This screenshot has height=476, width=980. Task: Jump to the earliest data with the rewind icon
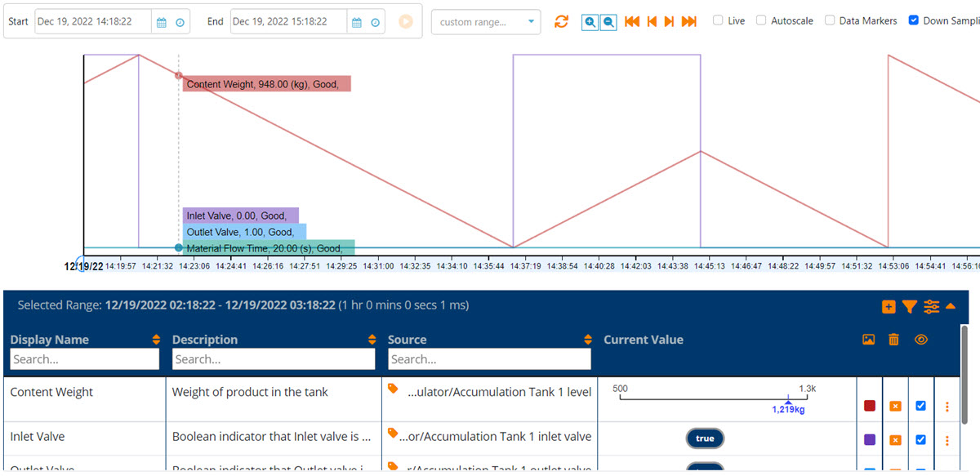631,22
